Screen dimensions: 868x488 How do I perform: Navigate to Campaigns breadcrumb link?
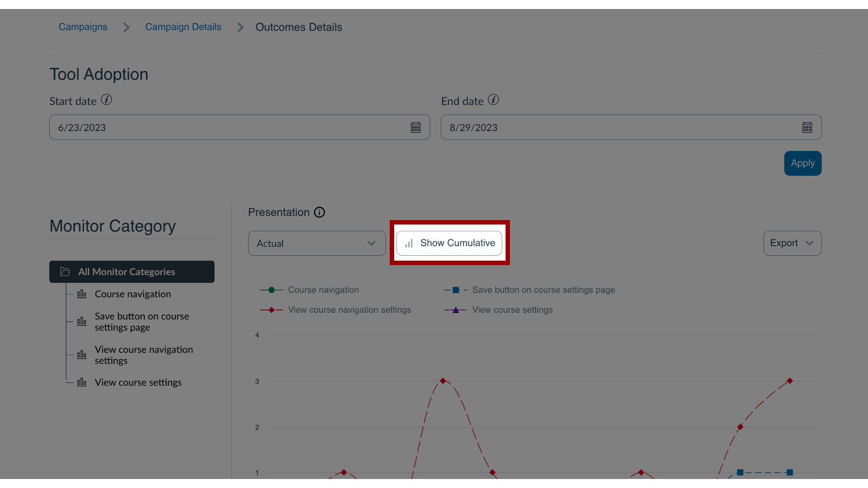click(83, 26)
